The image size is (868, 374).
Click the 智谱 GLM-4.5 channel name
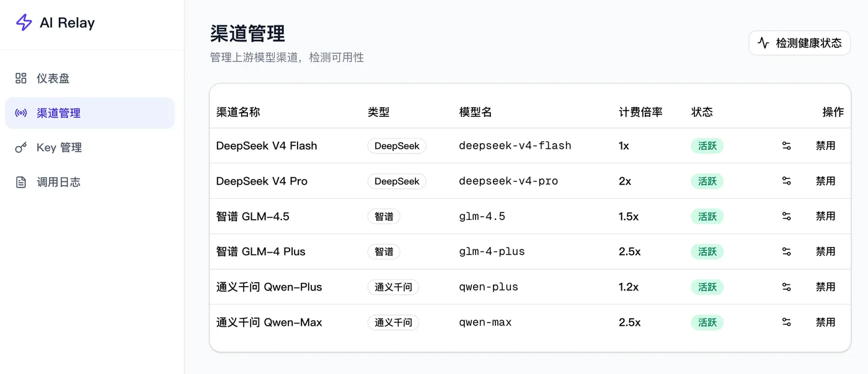click(253, 216)
